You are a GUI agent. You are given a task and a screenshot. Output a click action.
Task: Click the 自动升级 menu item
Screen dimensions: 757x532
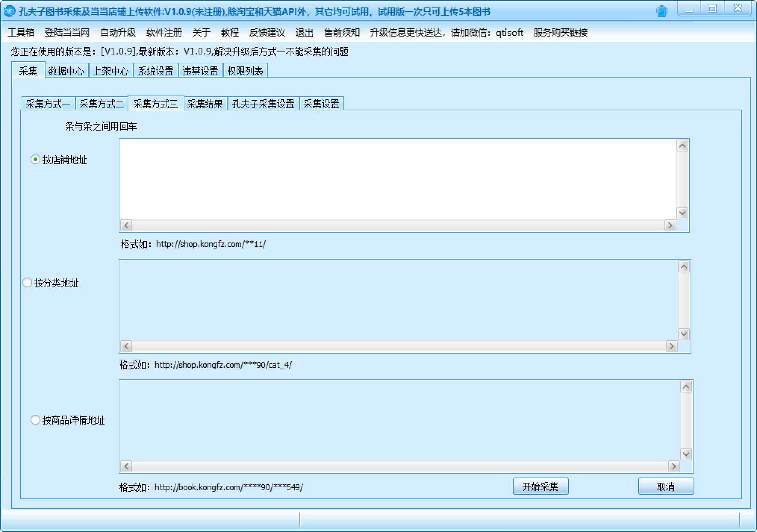pos(118,33)
